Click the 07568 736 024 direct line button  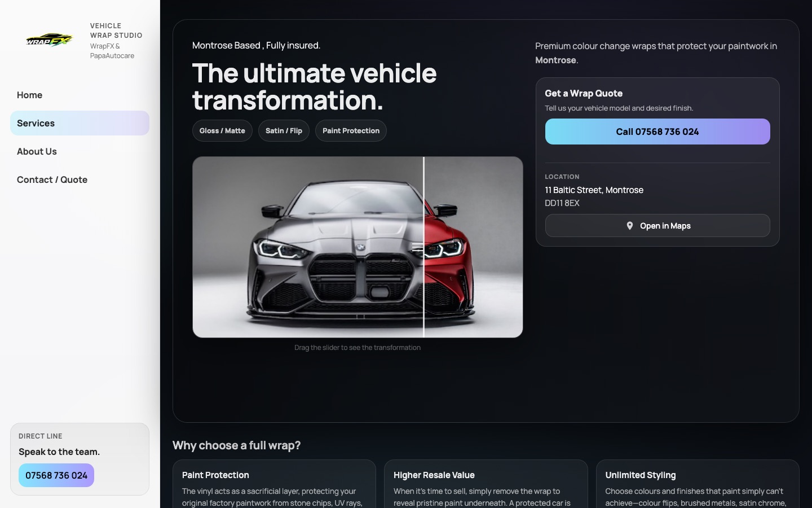[56, 475]
